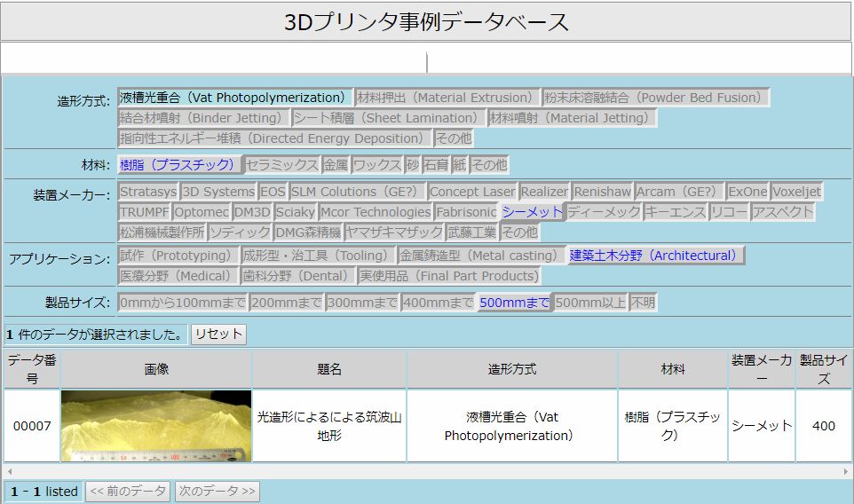Toggle the セラミックス material filter

pos(281,164)
